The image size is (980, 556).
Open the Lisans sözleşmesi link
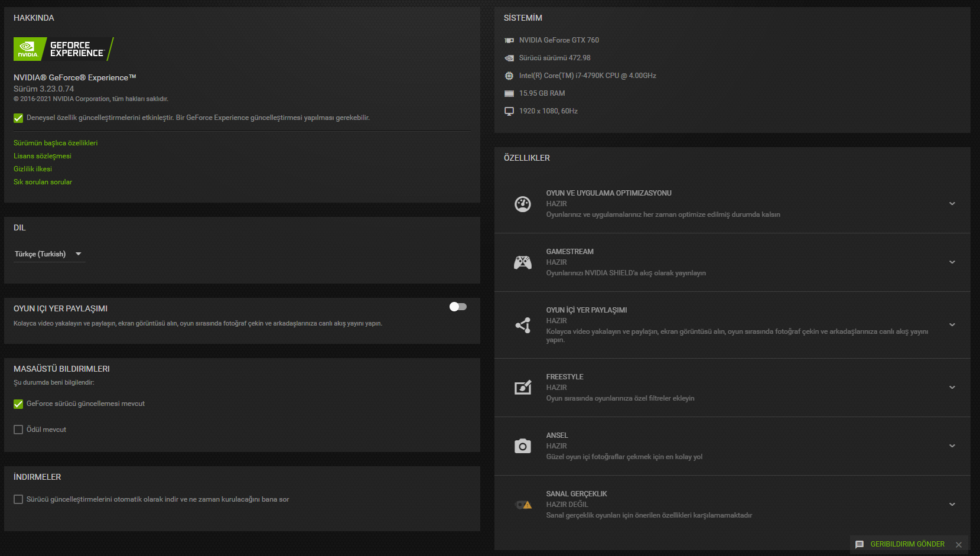43,156
